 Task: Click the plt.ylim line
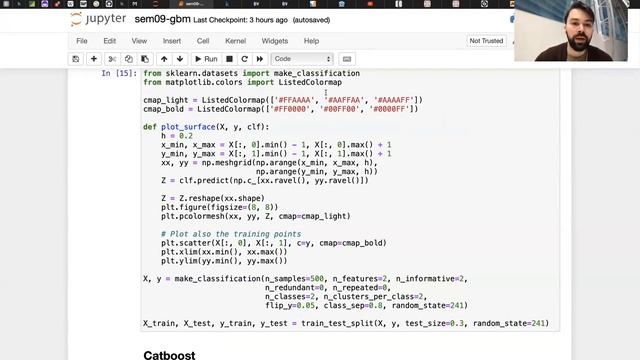(224, 261)
